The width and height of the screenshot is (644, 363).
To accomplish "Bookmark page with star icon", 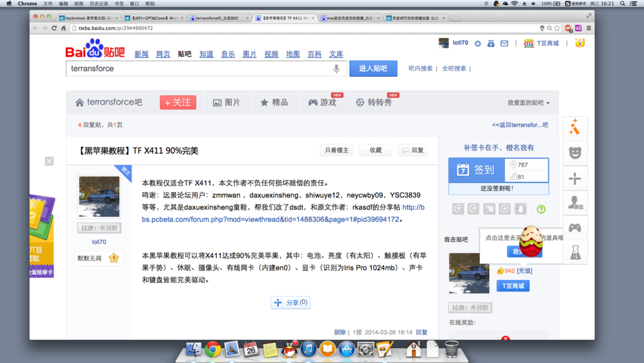I will pyautogui.click(x=557, y=28).
